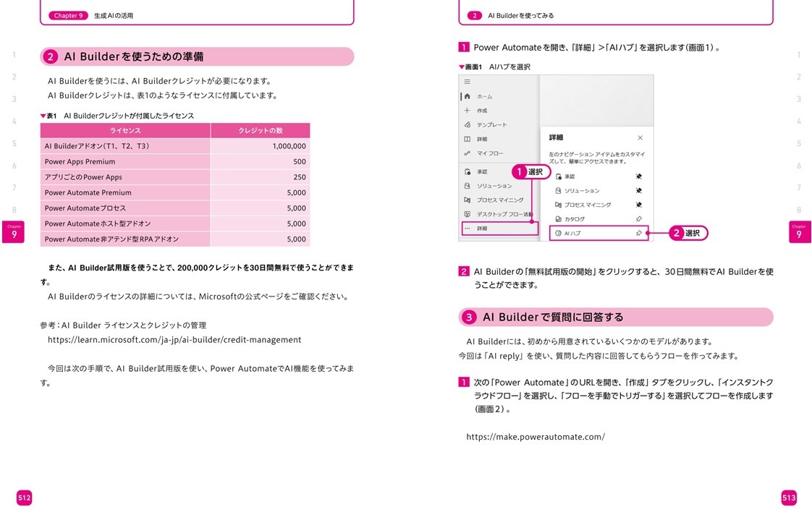The image size is (812, 520).
Task: Click the pink Chapter 9 header badge
Action: tap(68, 15)
